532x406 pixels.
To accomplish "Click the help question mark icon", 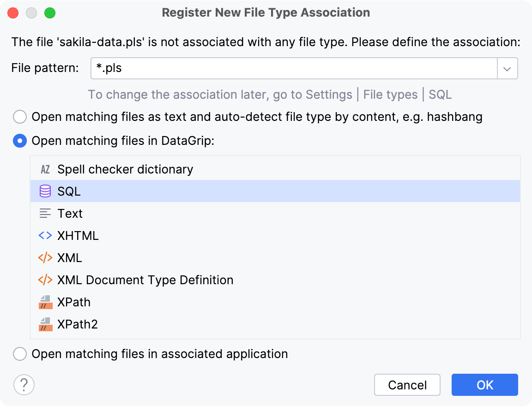I will [x=24, y=385].
